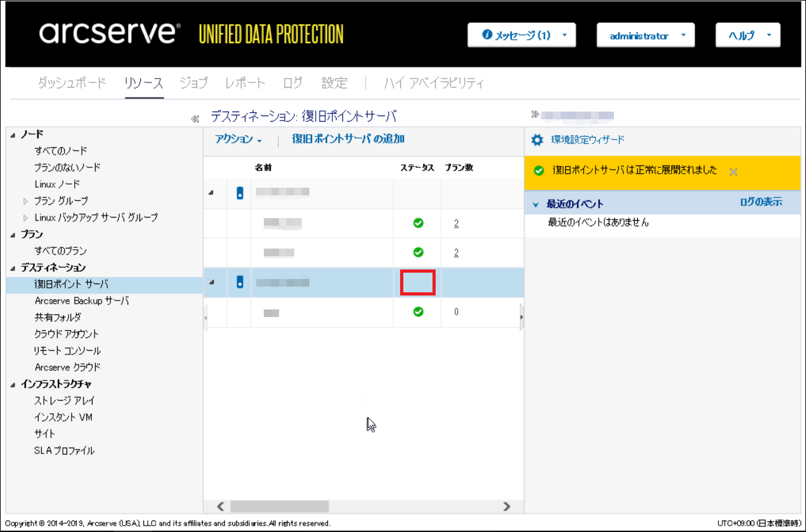Collapse the ノード tree section

click(x=13, y=134)
